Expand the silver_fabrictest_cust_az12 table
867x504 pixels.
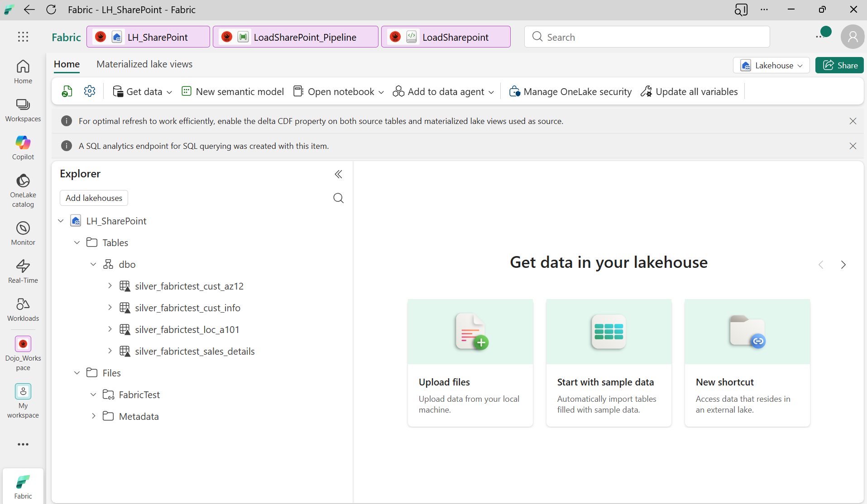pyautogui.click(x=110, y=286)
